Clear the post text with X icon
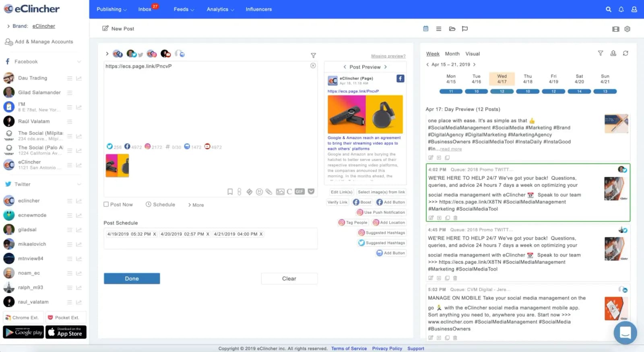This screenshot has height=352, width=644. (x=313, y=66)
